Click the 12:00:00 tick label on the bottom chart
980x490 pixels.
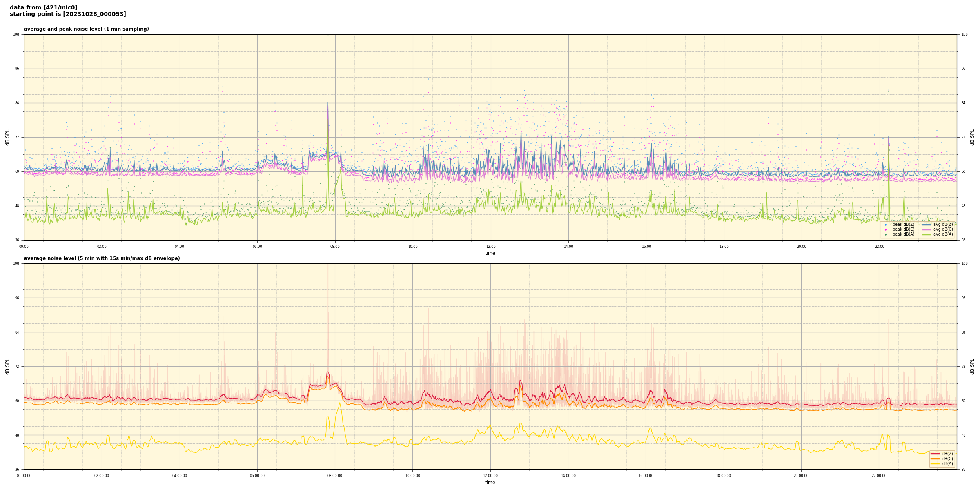[x=490, y=476]
